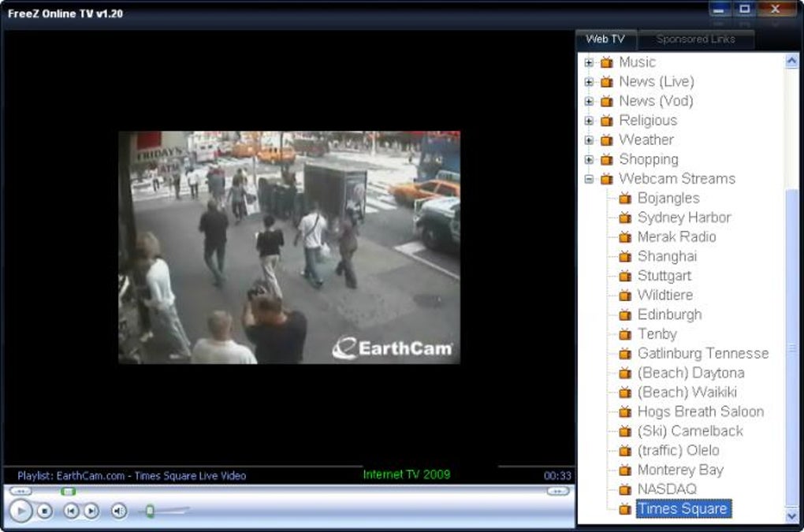Stop the video playback
Viewport: 804px width, 532px height.
(x=45, y=511)
